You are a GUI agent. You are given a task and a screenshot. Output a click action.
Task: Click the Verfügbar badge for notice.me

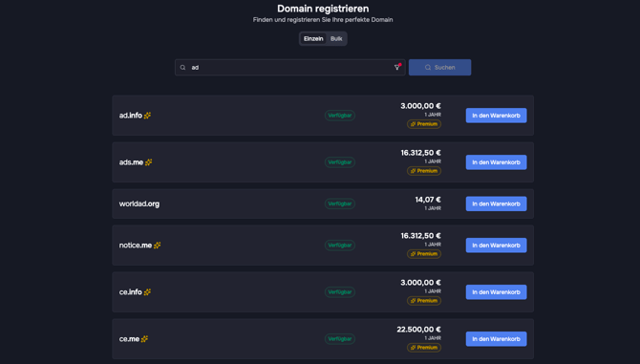(340, 246)
